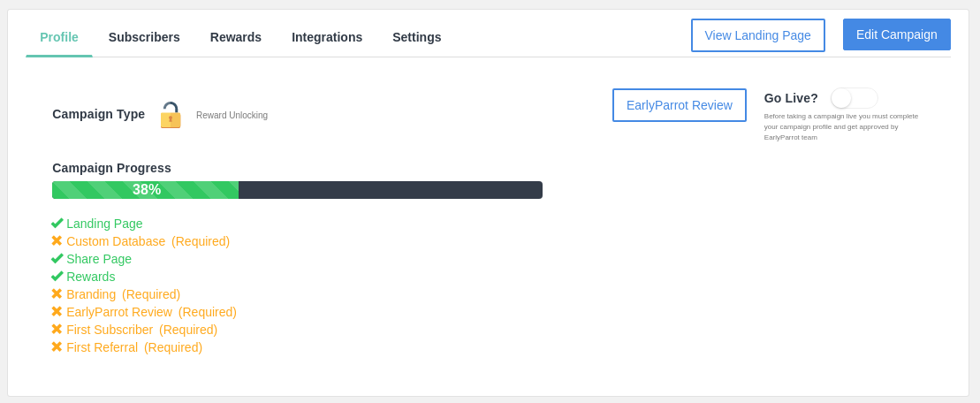
Task: Click the 38% campaign progress bar
Action: tap(297, 190)
